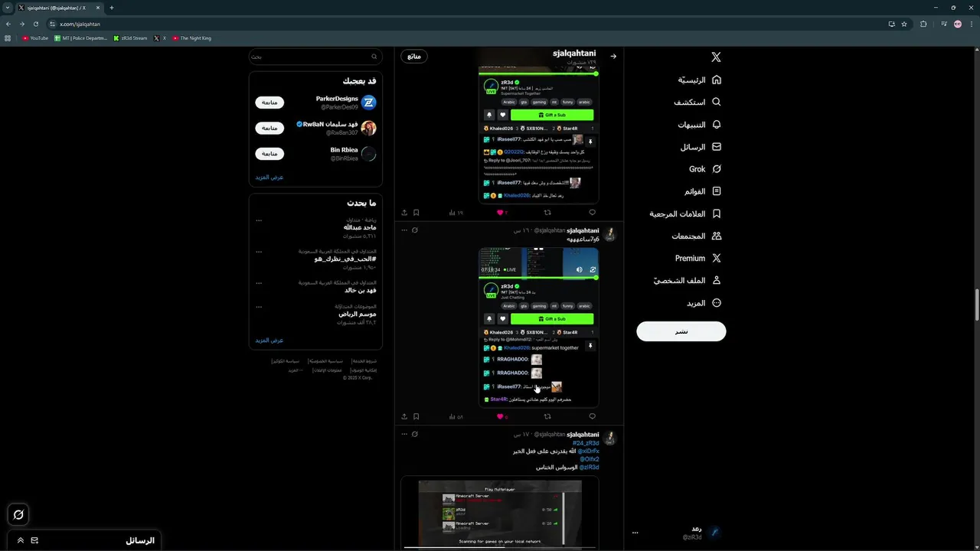Open the YouTube bookmark
Viewport: 980px width, 551px height.
tap(35, 37)
